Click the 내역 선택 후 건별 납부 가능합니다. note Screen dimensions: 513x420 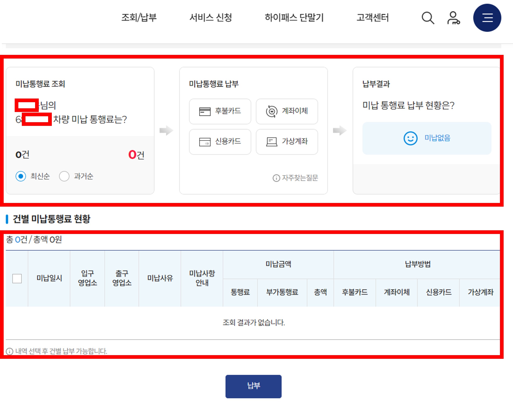click(x=61, y=351)
